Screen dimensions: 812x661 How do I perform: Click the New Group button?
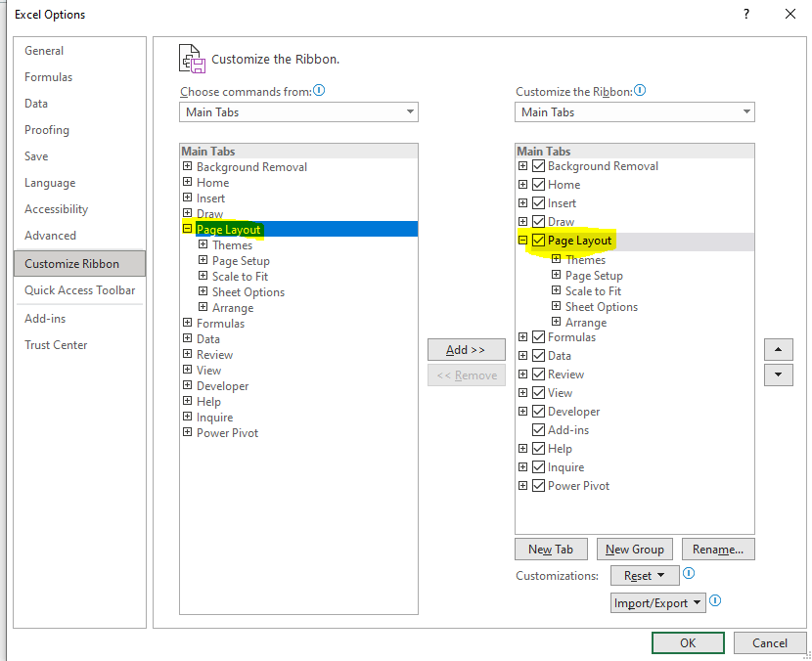coord(634,550)
